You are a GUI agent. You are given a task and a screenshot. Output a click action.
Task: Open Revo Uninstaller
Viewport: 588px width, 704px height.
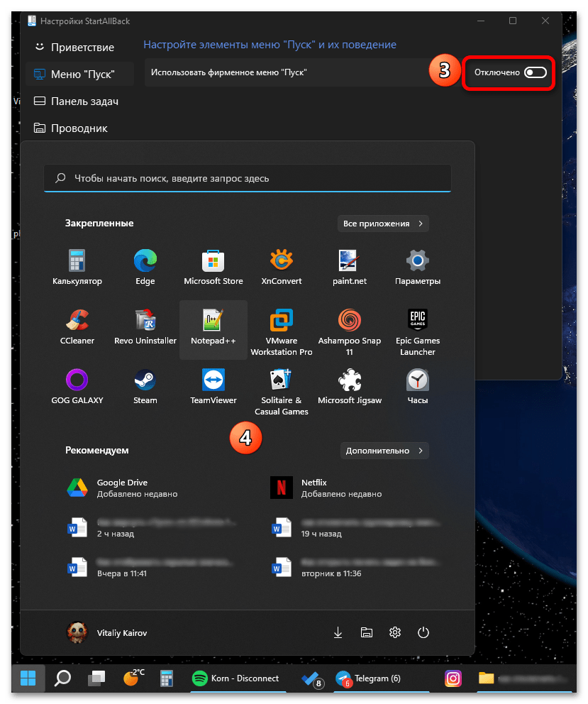point(145,327)
